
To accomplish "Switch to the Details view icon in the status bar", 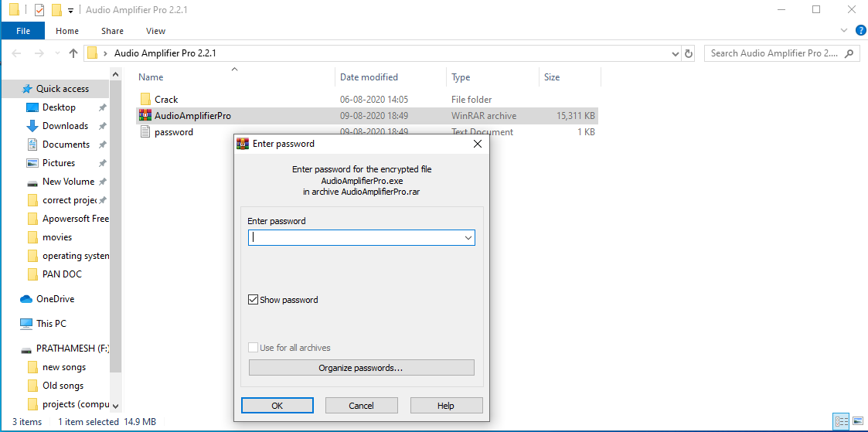I will pos(841,422).
